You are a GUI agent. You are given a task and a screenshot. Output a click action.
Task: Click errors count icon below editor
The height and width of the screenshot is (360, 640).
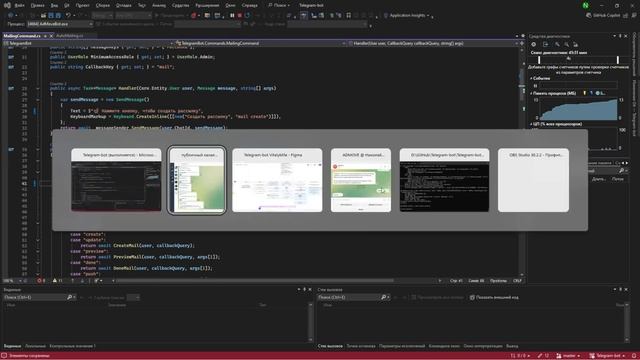[x=41, y=281]
